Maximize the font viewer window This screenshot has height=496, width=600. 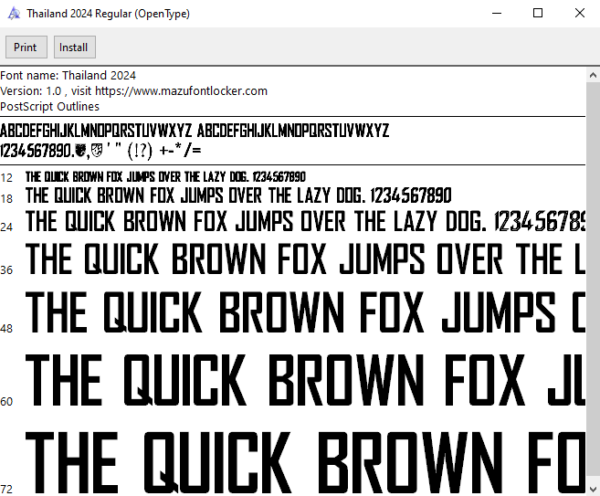[538, 13]
